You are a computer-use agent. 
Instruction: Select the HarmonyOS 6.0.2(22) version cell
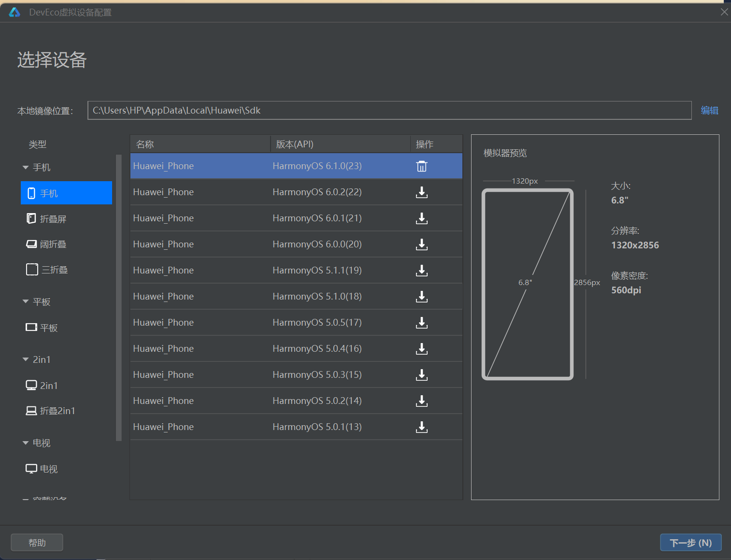click(x=317, y=192)
